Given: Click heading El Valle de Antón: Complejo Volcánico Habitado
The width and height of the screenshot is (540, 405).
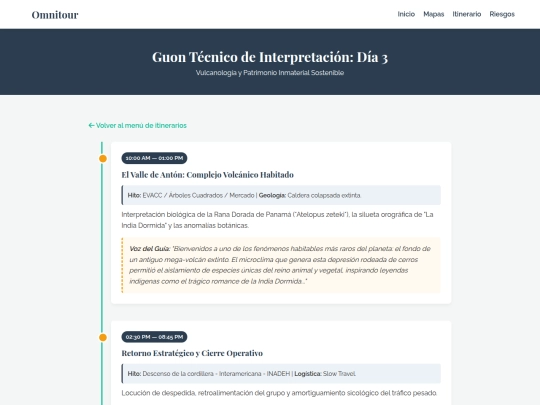Looking at the screenshot, I should pyautogui.click(x=207, y=175).
